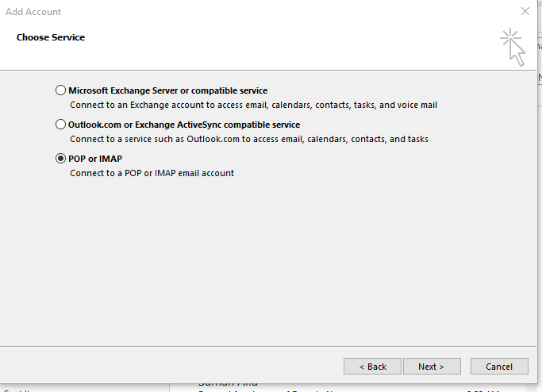Click the "Choose Service" heading
This screenshot has height=392, width=542.
pyautogui.click(x=51, y=37)
